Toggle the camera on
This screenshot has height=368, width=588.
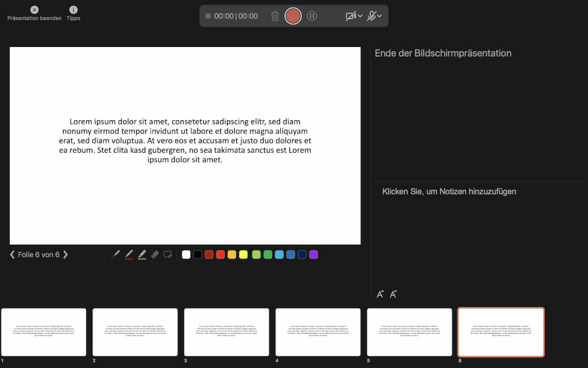(350, 15)
